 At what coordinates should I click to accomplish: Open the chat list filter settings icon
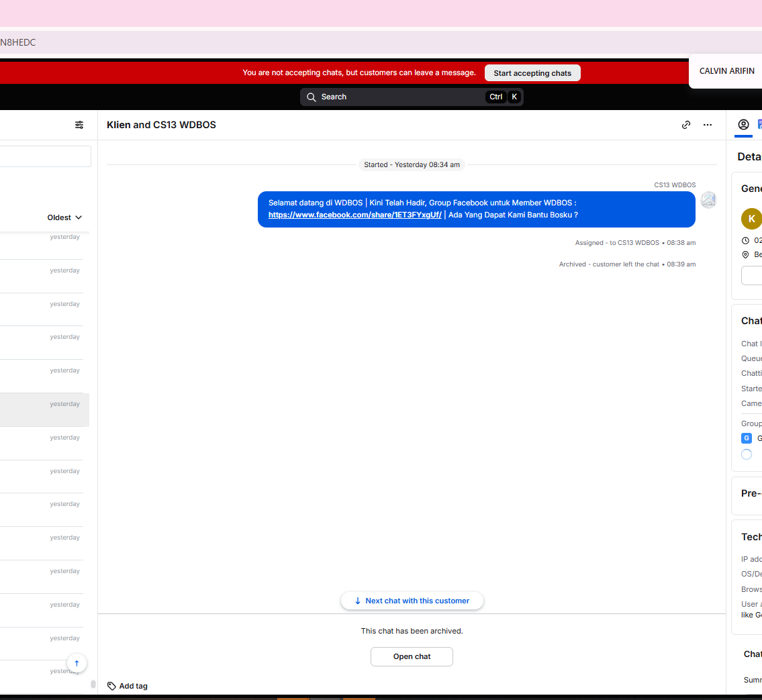tap(79, 125)
